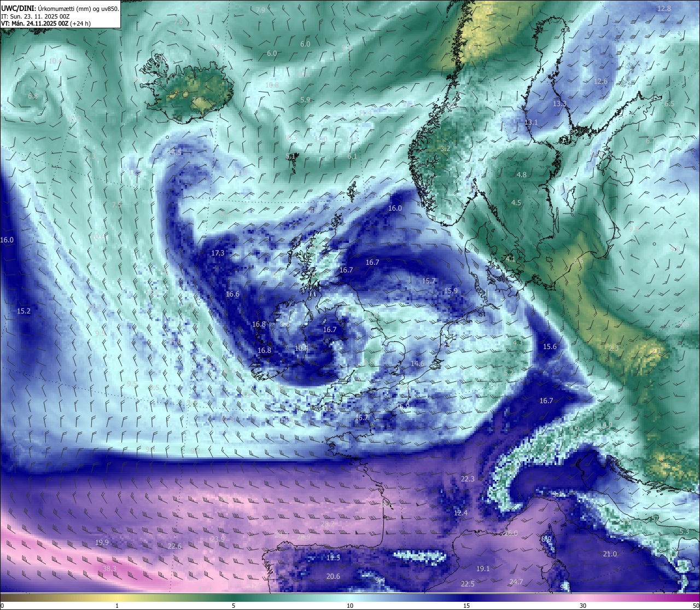Click the color scale tick label 5
This screenshot has height=610, width=700.
coord(234,606)
